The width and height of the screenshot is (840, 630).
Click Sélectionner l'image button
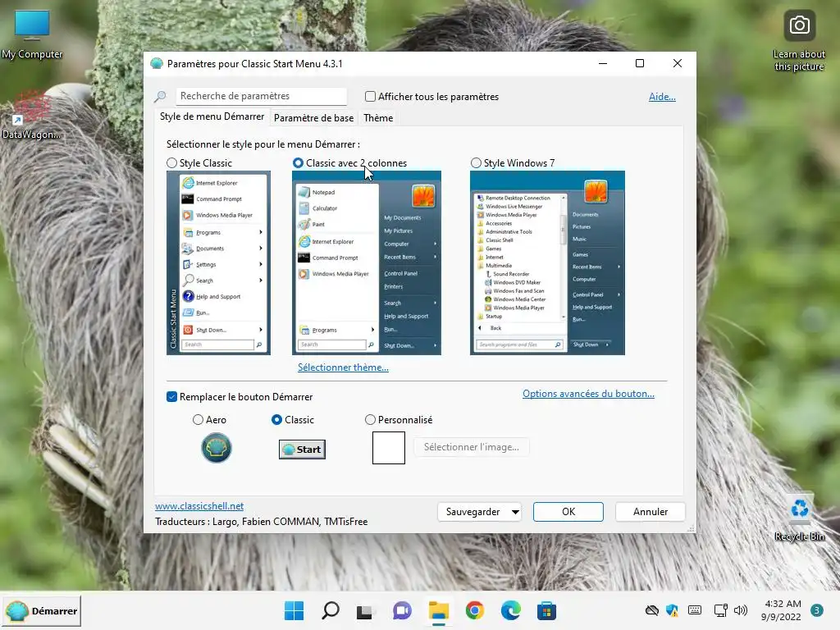coord(472,447)
